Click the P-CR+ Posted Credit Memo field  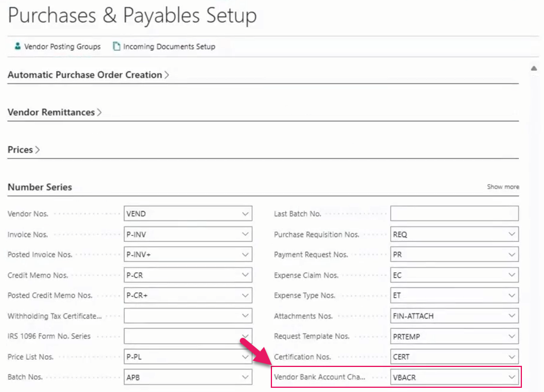point(188,295)
